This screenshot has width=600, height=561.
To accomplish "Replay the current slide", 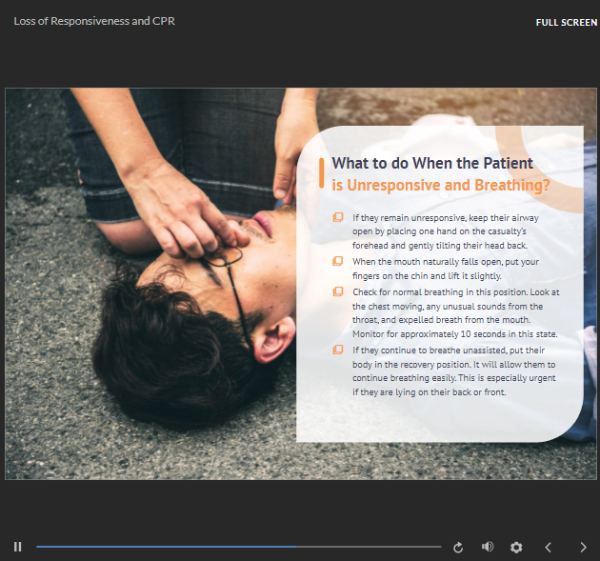I will tap(458, 547).
